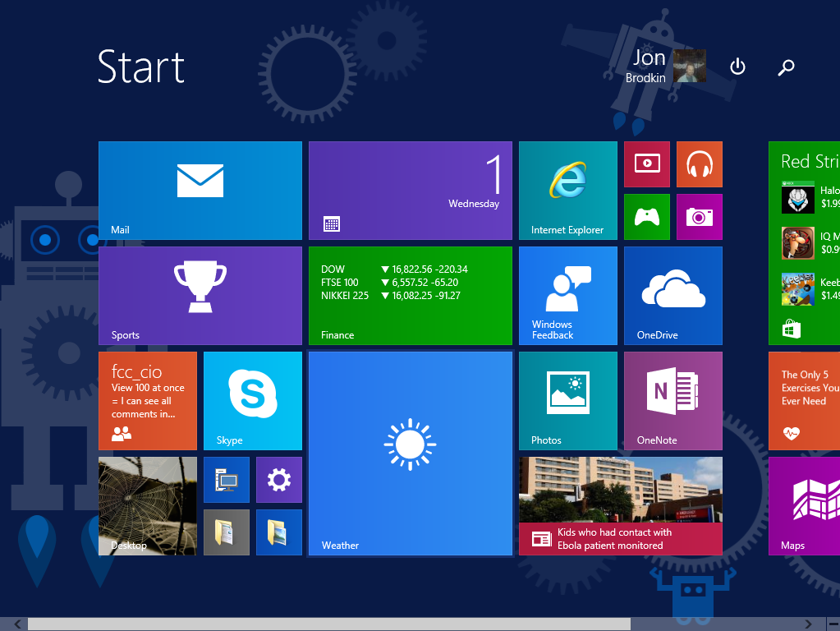Open the OneDrive cloud tile
840x631 pixels.
(x=672, y=295)
